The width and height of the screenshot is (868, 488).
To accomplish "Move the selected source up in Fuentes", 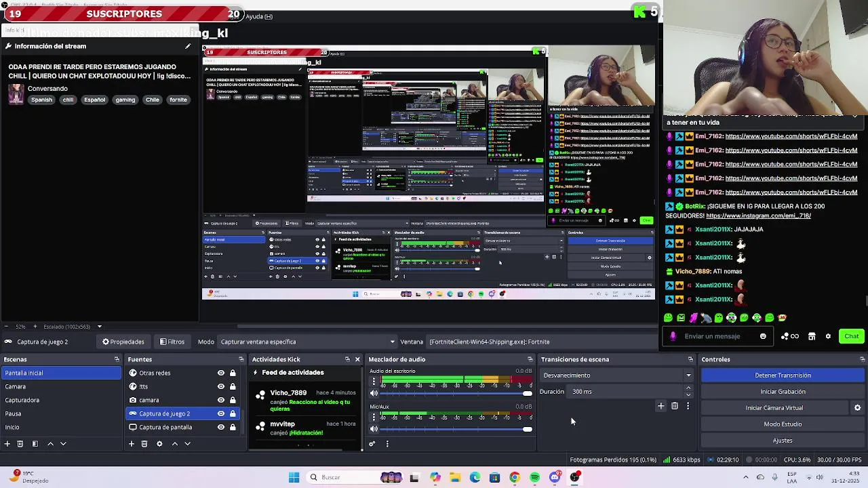I will pos(174,444).
